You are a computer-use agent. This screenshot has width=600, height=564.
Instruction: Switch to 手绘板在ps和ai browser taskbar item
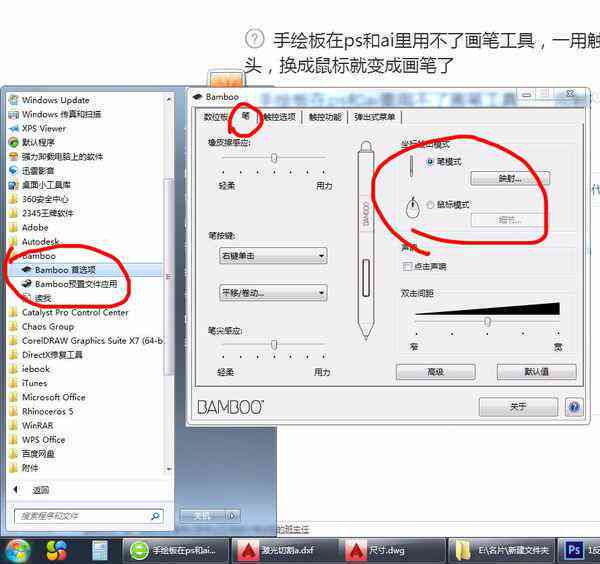175,551
